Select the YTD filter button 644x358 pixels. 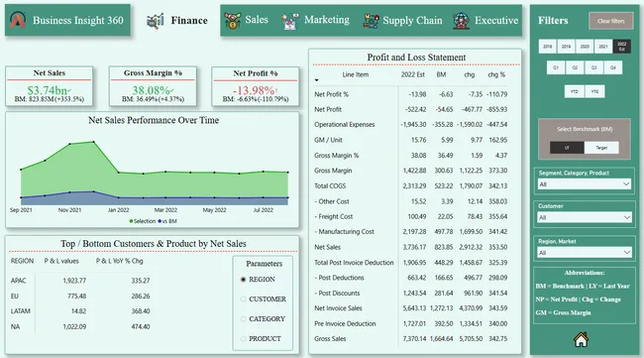point(575,91)
